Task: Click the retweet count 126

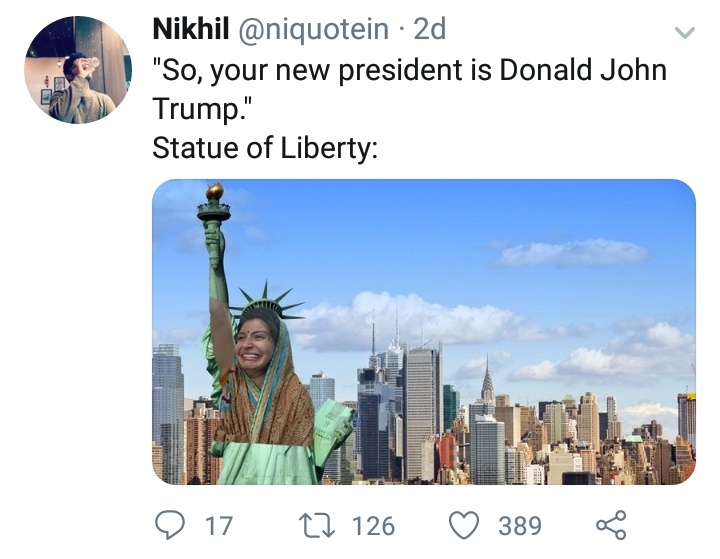Action: click(373, 526)
